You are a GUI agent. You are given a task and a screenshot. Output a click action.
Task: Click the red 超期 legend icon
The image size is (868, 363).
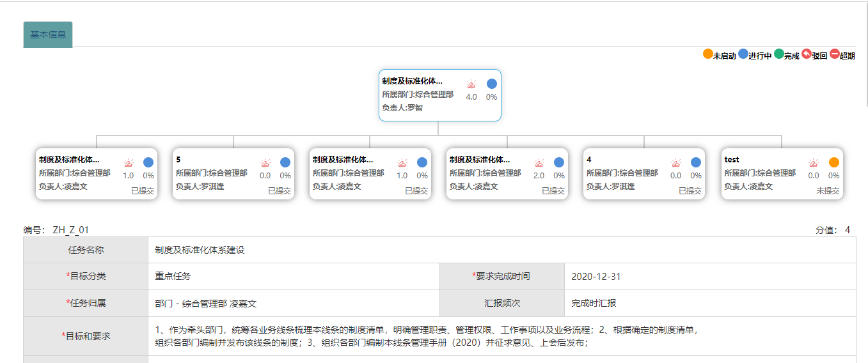pyautogui.click(x=834, y=54)
